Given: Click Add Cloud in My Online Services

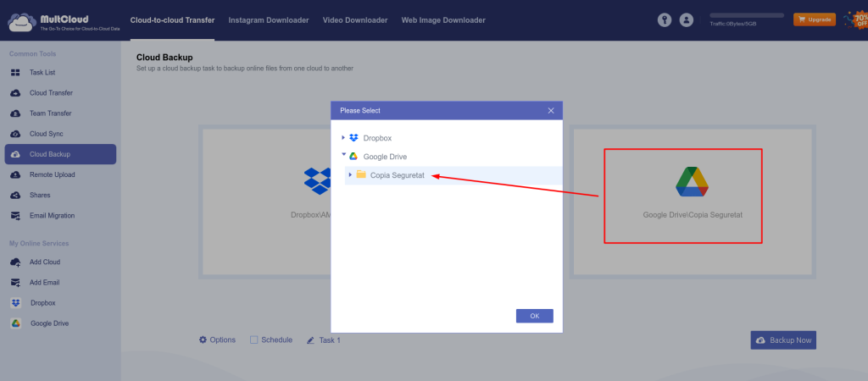Looking at the screenshot, I should tap(44, 262).
